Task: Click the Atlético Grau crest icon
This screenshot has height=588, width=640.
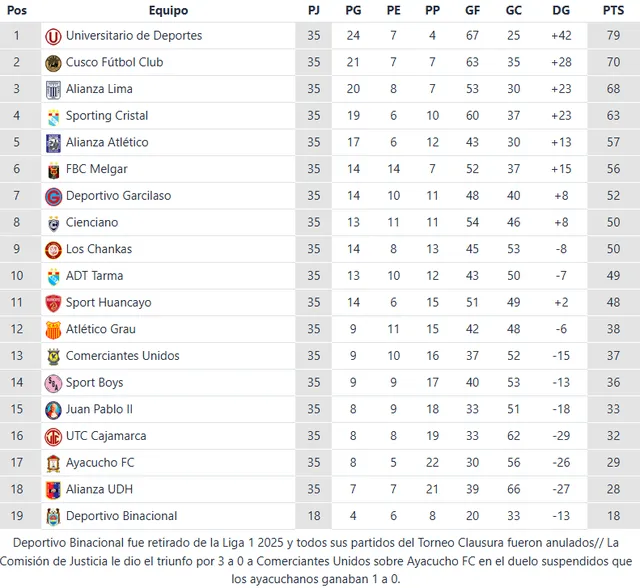Action: [x=53, y=329]
